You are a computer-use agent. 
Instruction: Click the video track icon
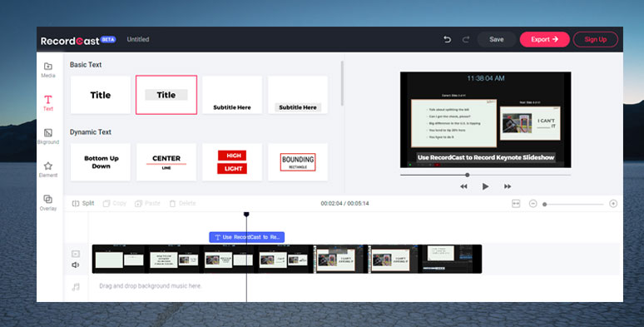click(76, 254)
